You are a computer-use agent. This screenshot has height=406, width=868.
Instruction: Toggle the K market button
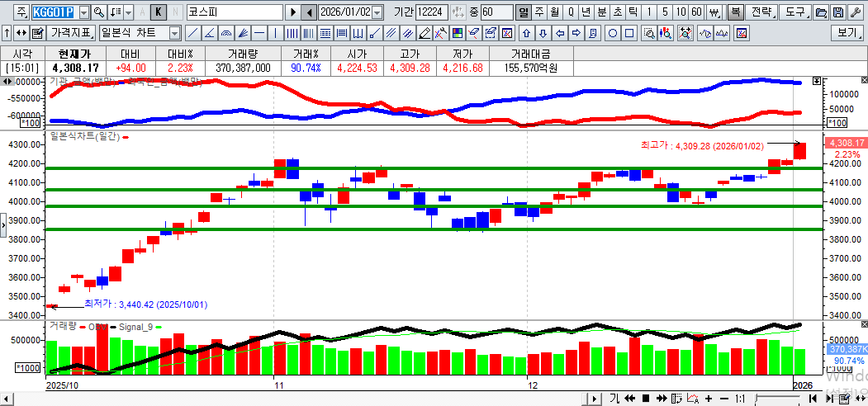[x=159, y=12]
